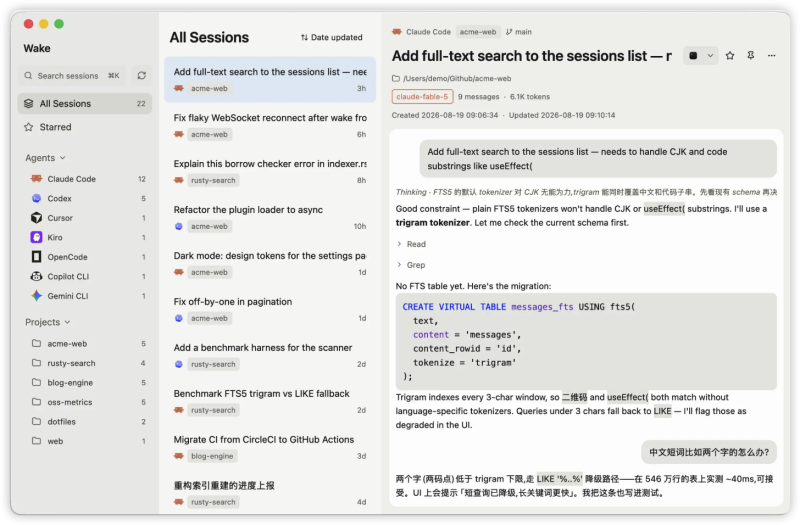Pin the session using the pin icon
Screen dimensions: 800x525
[751, 56]
